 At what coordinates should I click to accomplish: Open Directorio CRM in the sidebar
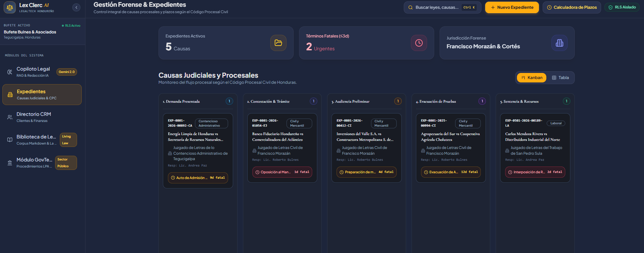click(x=42, y=117)
